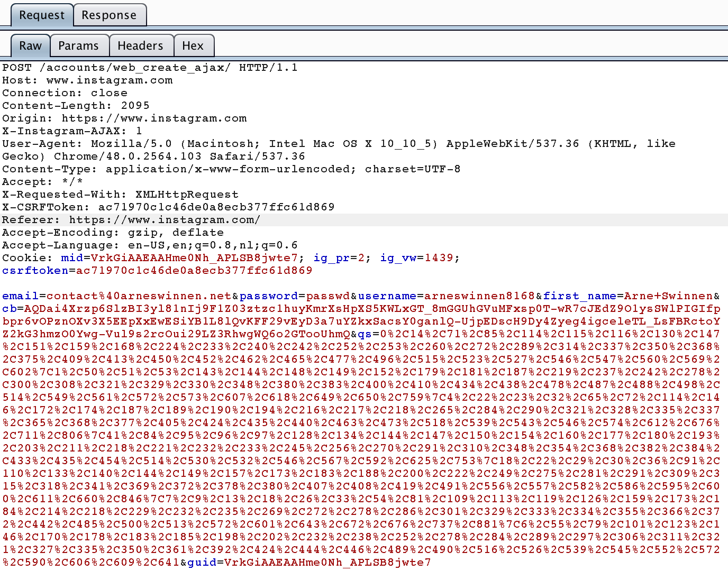The height and width of the screenshot is (571, 728).
Task: Click the X-Instagram-AJAX: 1 header
Action: tap(72, 131)
